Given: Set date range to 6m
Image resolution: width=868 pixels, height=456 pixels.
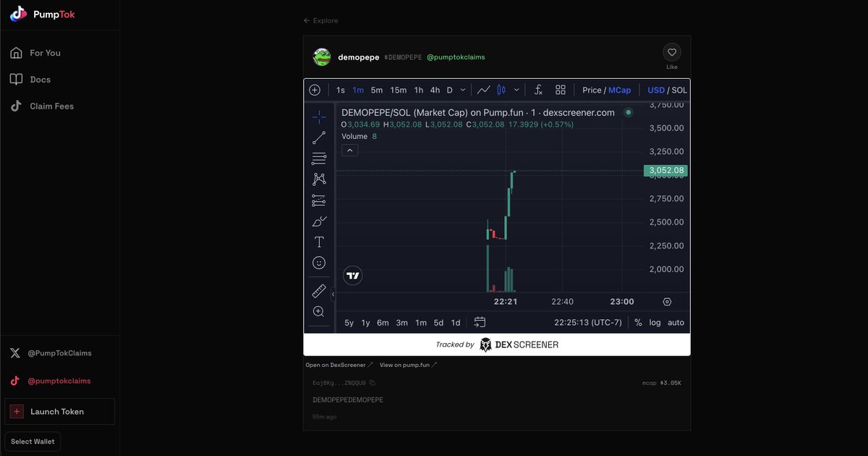Looking at the screenshot, I should click(x=383, y=323).
